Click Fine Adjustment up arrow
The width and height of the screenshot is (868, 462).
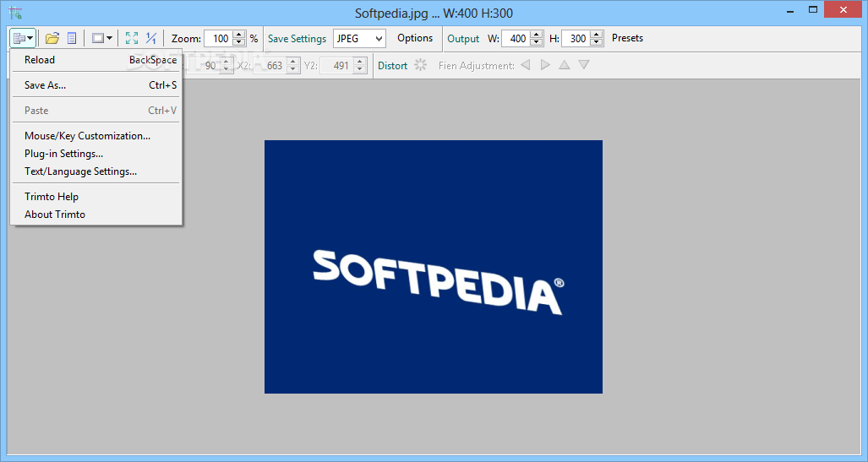pos(564,65)
